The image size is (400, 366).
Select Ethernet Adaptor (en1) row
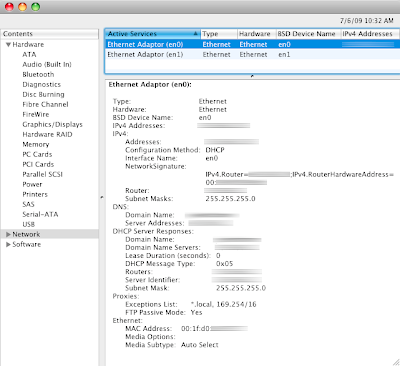click(x=252, y=54)
